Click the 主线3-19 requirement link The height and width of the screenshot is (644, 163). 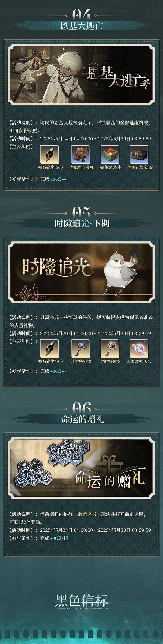59,538
